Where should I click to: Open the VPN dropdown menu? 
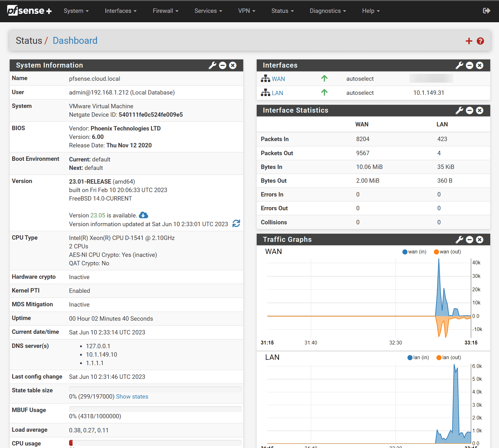tap(247, 11)
